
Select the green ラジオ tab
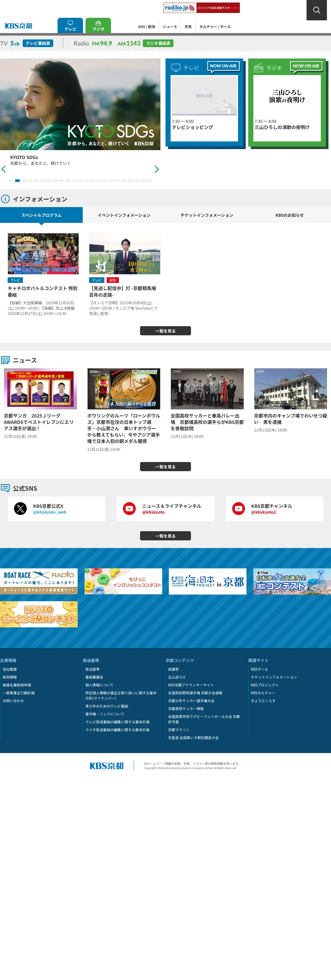pyautogui.click(x=98, y=25)
